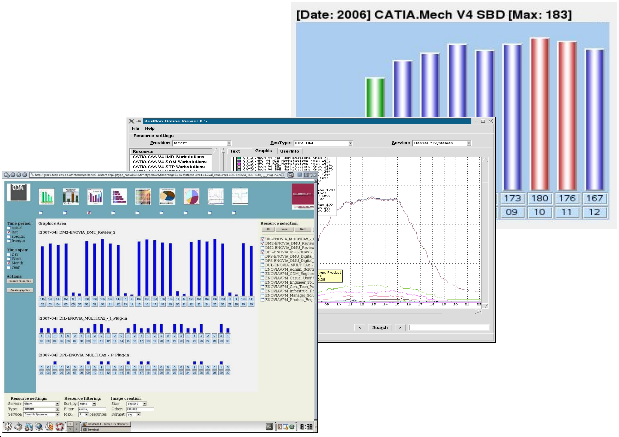Switch to the third tab beside Graphic
619x437 pixels.
click(x=291, y=151)
